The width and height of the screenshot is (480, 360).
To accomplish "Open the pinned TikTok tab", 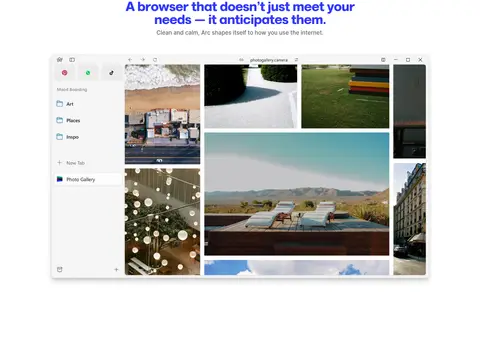I will coord(111,73).
